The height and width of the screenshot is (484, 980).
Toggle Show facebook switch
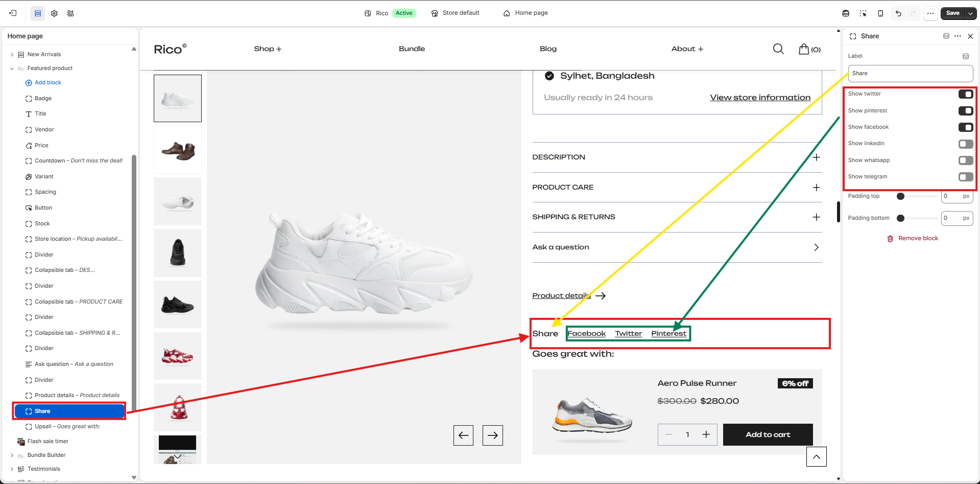click(966, 127)
